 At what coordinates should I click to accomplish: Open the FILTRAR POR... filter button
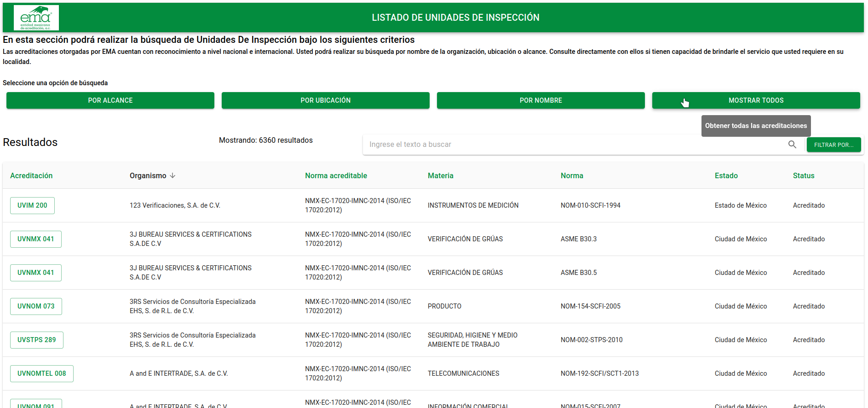click(834, 145)
